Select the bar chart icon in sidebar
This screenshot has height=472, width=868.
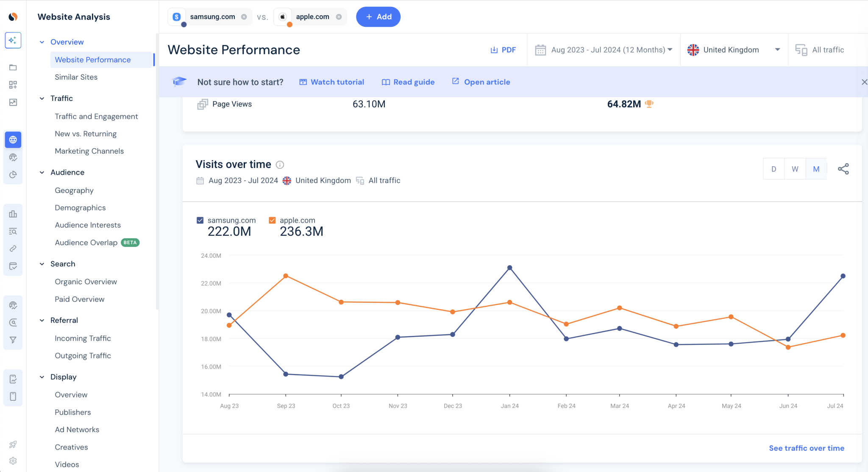coord(13,214)
